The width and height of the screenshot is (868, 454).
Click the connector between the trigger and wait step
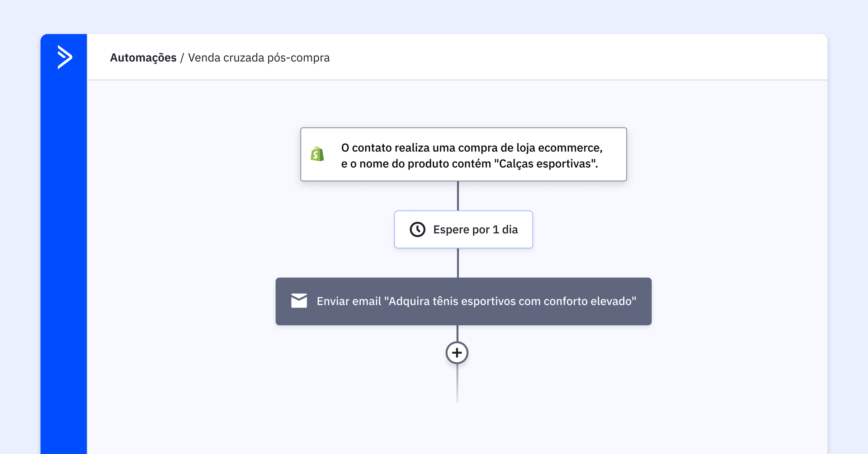coord(458,196)
